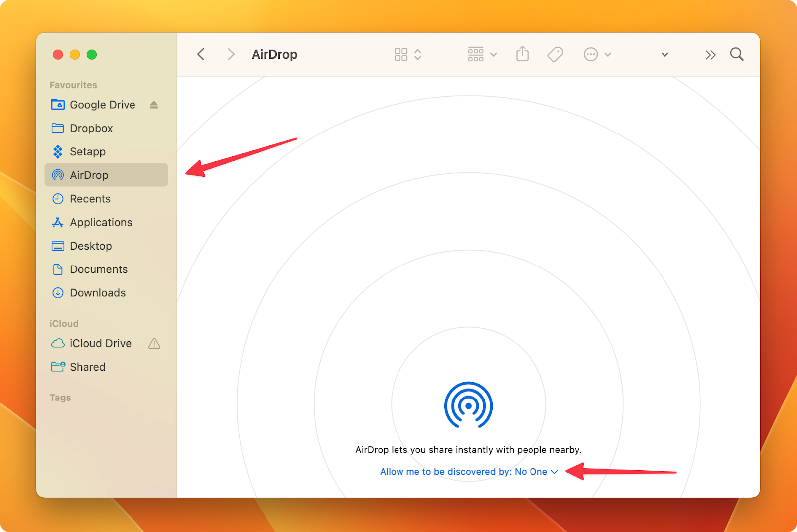Open the Tags toolbar icon
This screenshot has width=797, height=532.
pyautogui.click(x=555, y=54)
